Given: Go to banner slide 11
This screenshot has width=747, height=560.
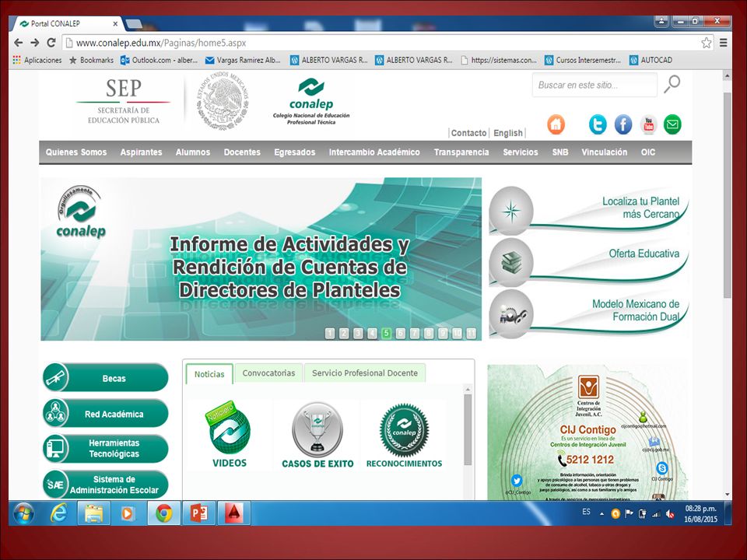Looking at the screenshot, I should pos(472,334).
